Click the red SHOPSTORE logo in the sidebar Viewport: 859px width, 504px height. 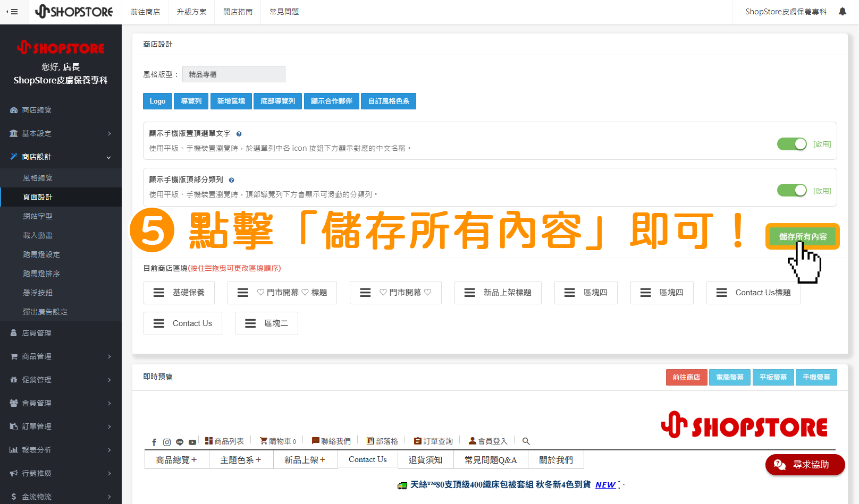[61, 48]
